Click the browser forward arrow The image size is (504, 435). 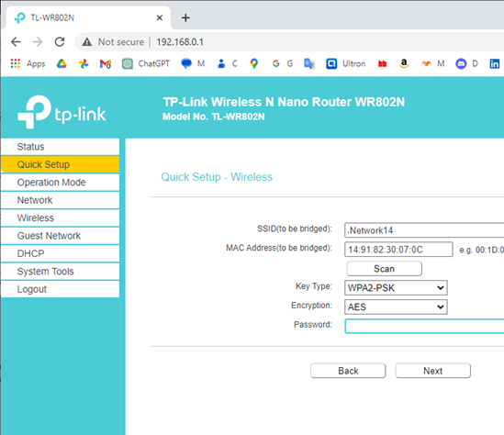pyautogui.click(x=38, y=42)
